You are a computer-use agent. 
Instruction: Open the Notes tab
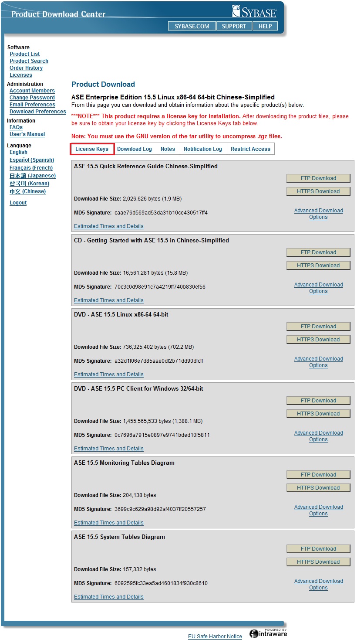pyautogui.click(x=168, y=149)
